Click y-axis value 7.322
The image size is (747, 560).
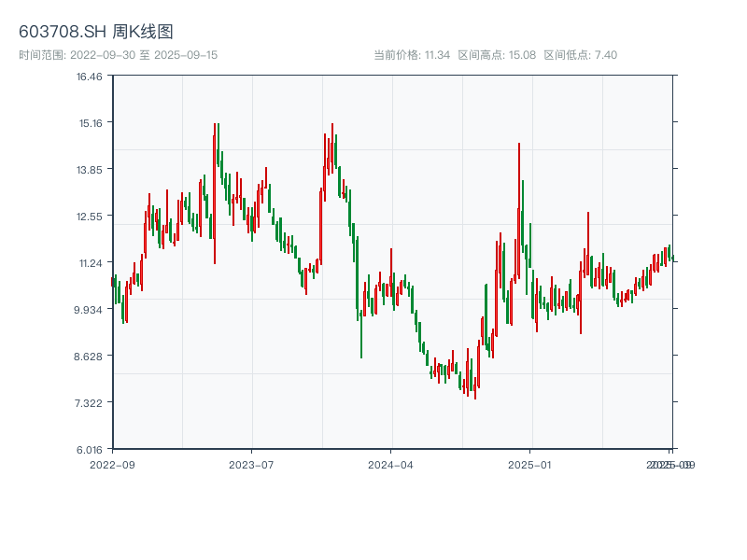pyautogui.click(x=89, y=403)
